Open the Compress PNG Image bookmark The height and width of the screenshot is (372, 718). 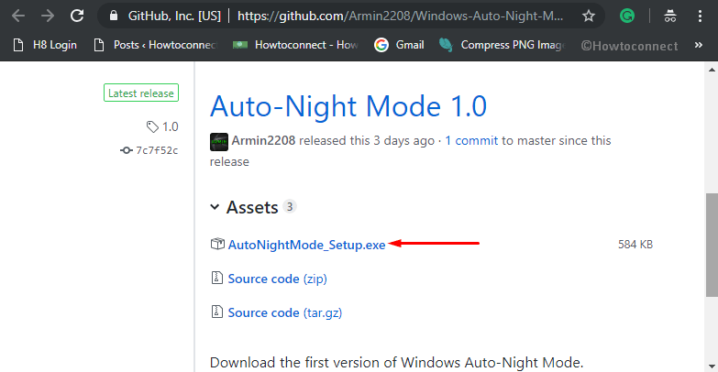(502, 45)
